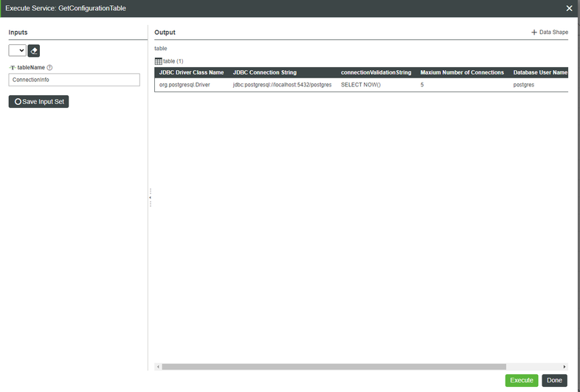
Task: Focus the tableName input field
Action: coord(74,80)
